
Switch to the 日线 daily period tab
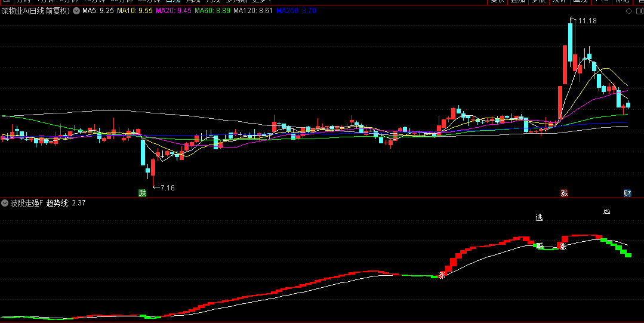click(173, 2)
